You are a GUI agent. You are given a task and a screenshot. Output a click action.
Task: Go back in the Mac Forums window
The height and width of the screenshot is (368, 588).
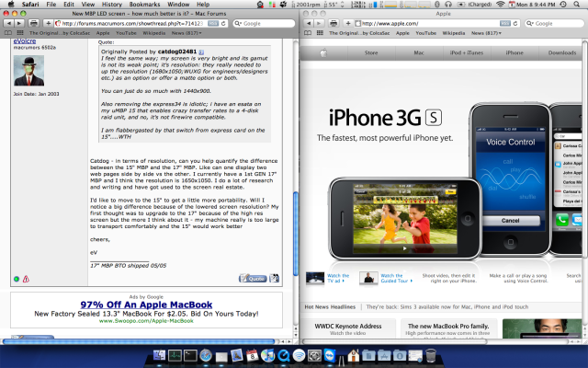pos(8,23)
